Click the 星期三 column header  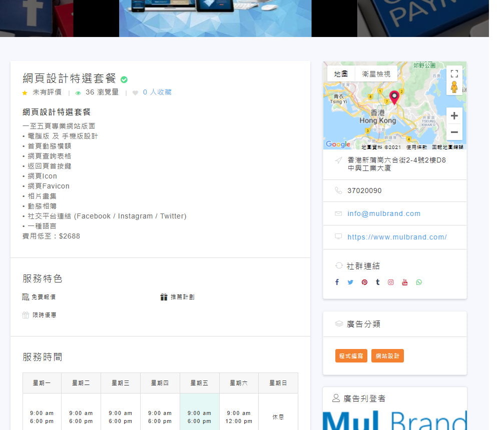(121, 383)
